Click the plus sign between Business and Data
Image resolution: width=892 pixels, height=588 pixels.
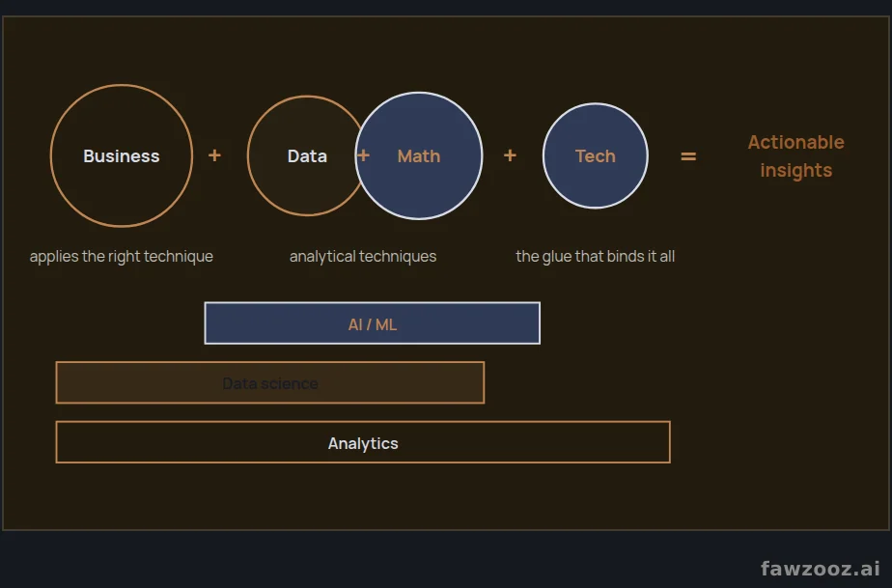(214, 155)
